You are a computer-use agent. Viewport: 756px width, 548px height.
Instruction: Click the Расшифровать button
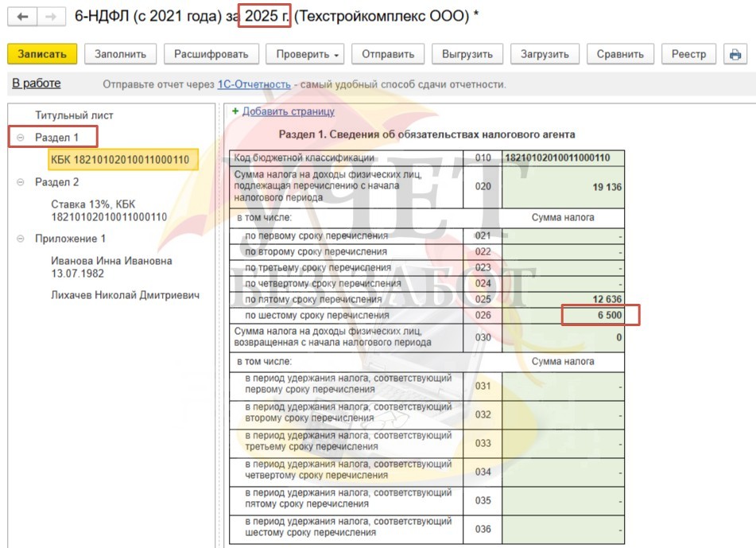click(211, 54)
